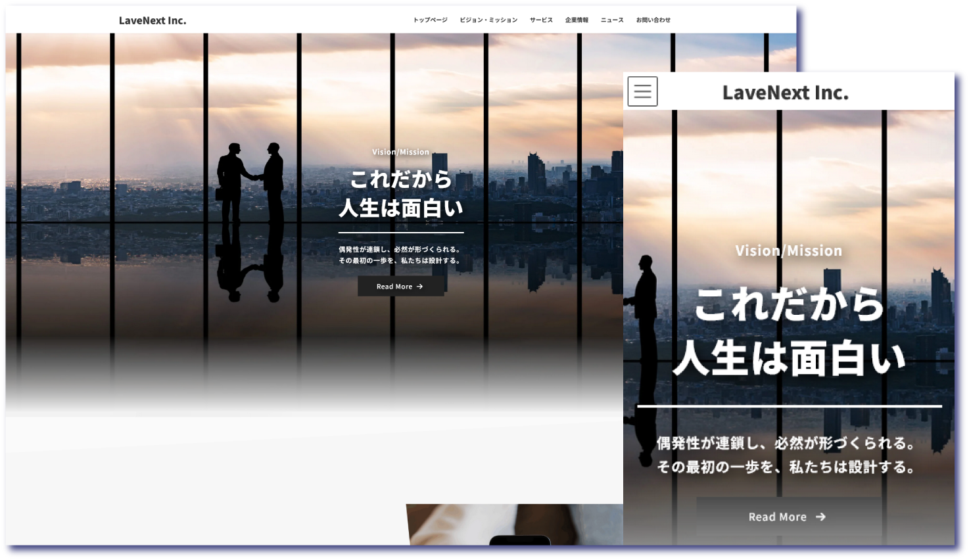Click the desktop LaveNext Inc. logo
This screenshot has height=560, width=969.
coord(153,20)
